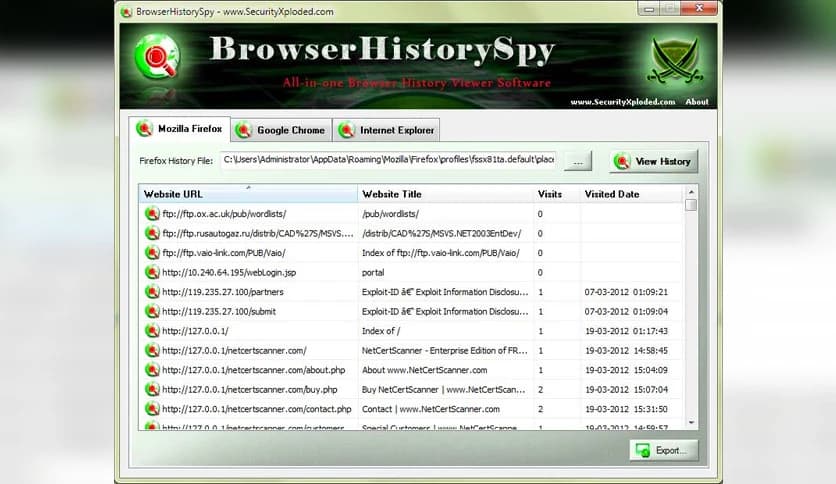
Task: Click visited date 07-03-2012 01:09:04
Action: [x=626, y=312]
